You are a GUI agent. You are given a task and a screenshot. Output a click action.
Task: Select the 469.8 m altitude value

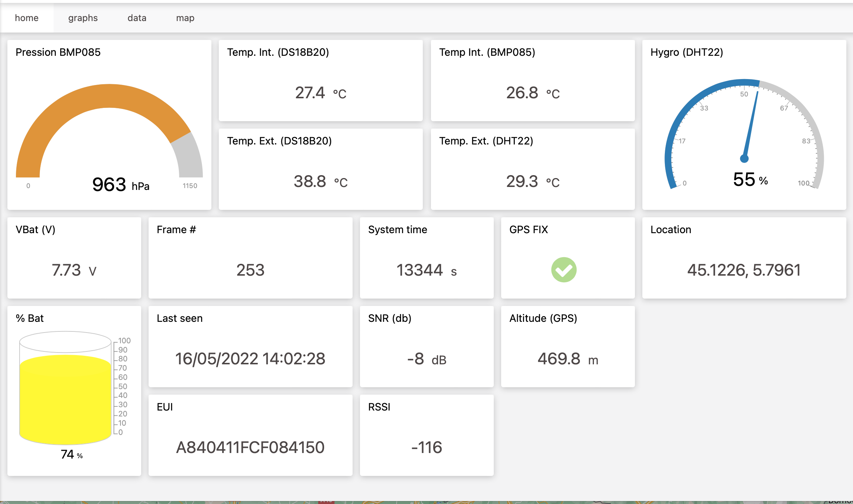pyautogui.click(x=568, y=359)
